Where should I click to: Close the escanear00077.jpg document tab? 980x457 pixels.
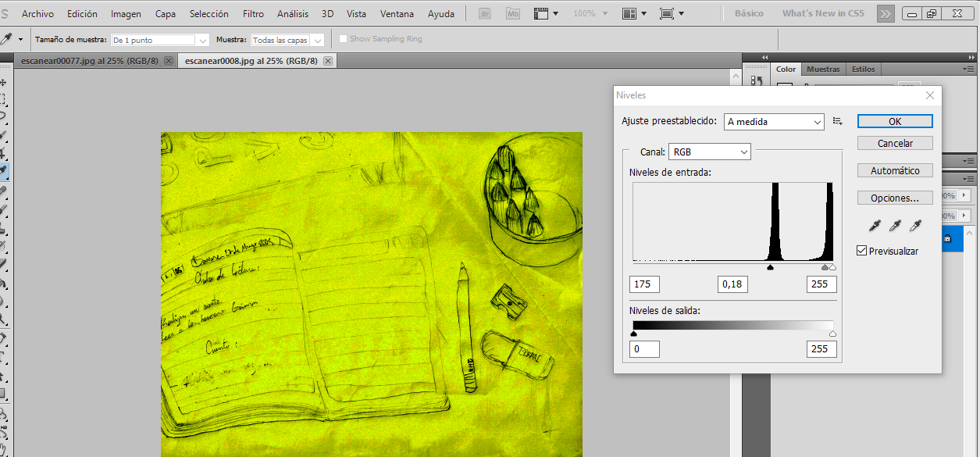pos(169,61)
